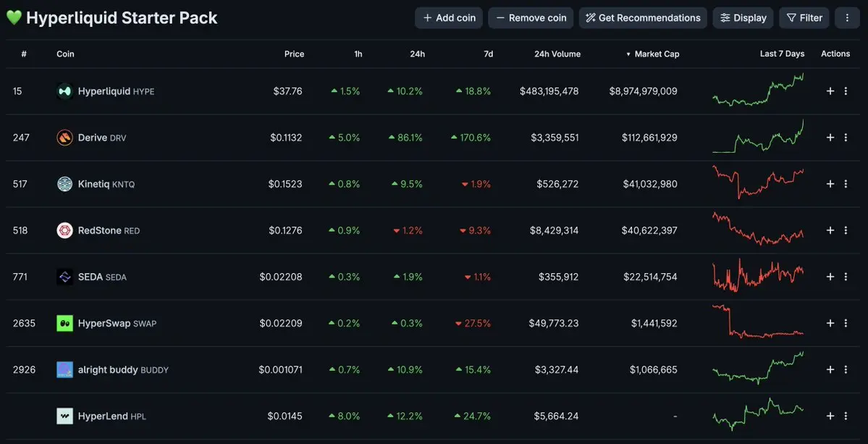Open HyperSwap 7-day sparkline chart

(x=758, y=321)
